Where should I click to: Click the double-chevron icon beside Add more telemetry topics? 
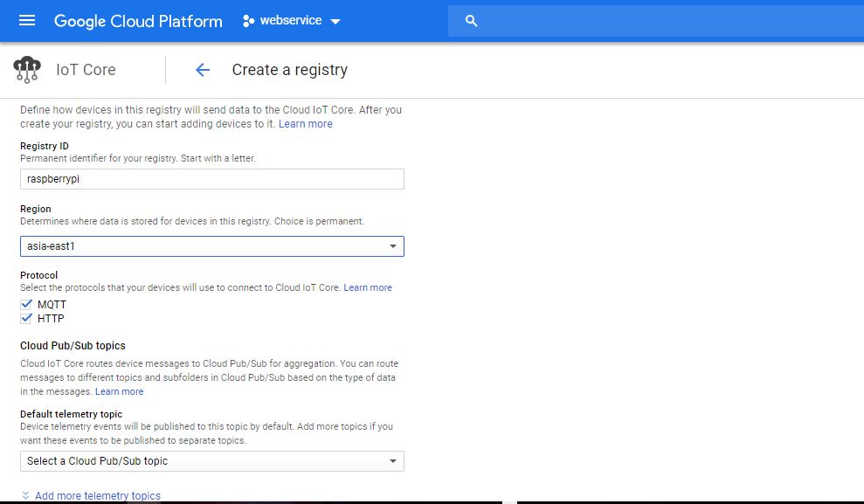click(x=25, y=496)
